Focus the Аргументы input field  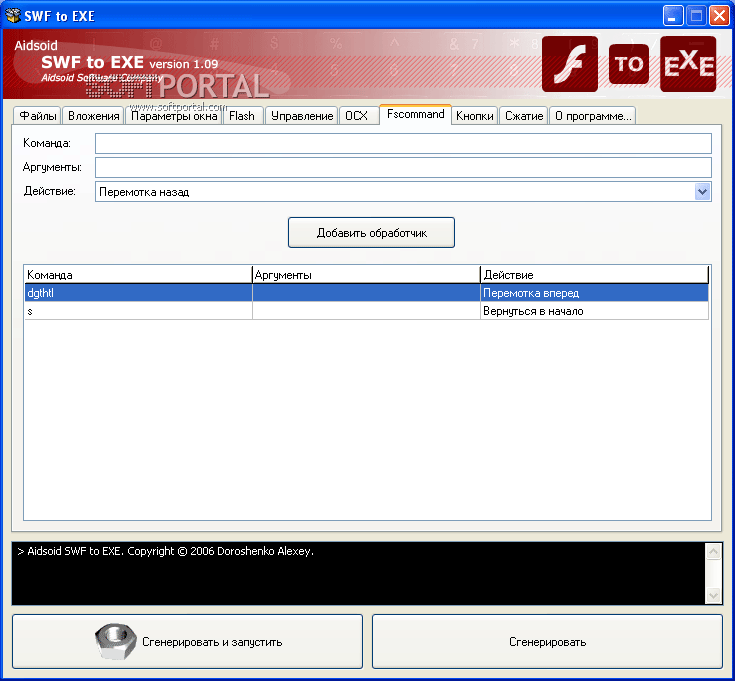point(403,167)
